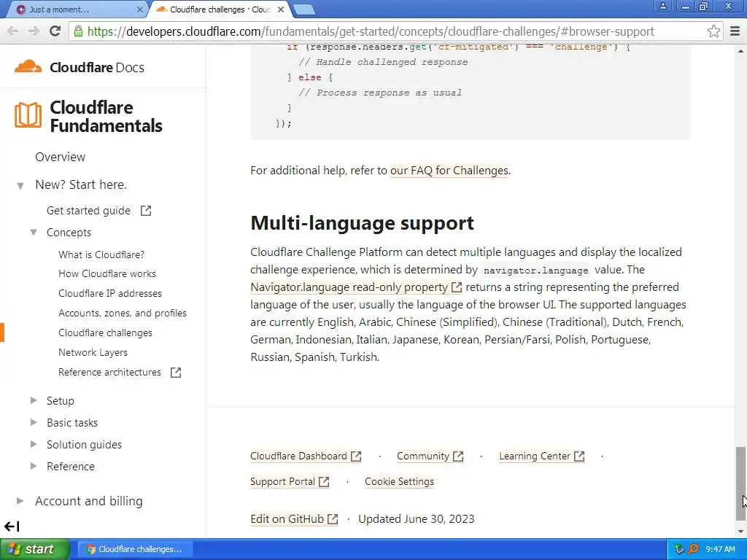The height and width of the screenshot is (560, 747).
Task: Click the Cloudflare challenges taskbar button
Action: (134, 549)
